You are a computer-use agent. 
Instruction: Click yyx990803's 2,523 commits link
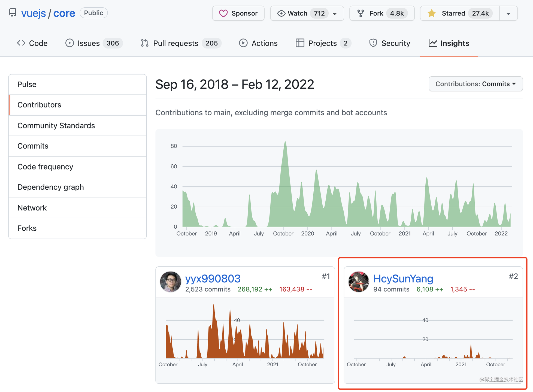click(x=208, y=289)
